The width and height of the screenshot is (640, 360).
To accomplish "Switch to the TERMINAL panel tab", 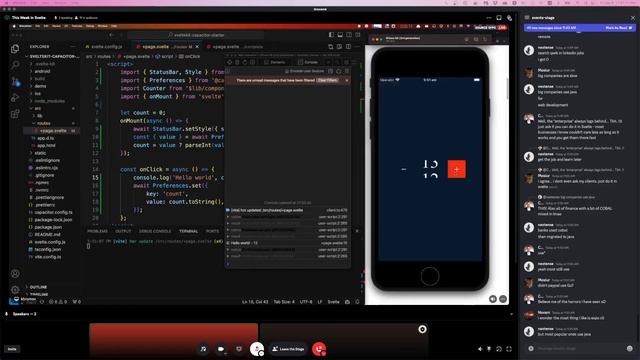I will pos(189,231).
